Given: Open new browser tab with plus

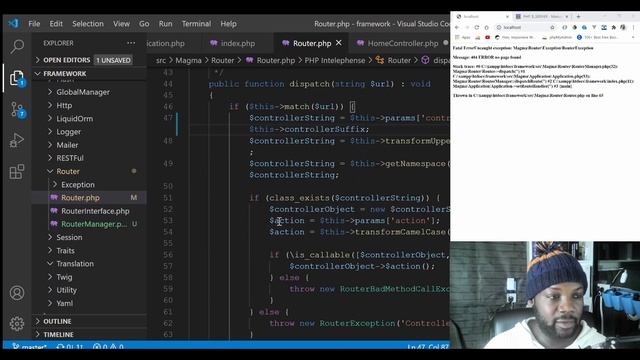Looking at the screenshot, I should (578, 16).
